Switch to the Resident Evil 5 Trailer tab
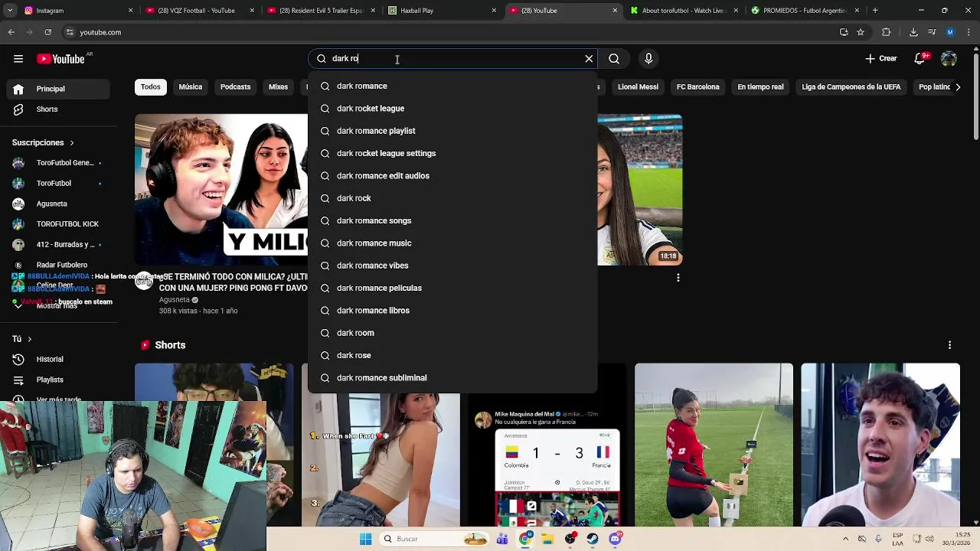The width and height of the screenshot is (980, 551). [321, 11]
